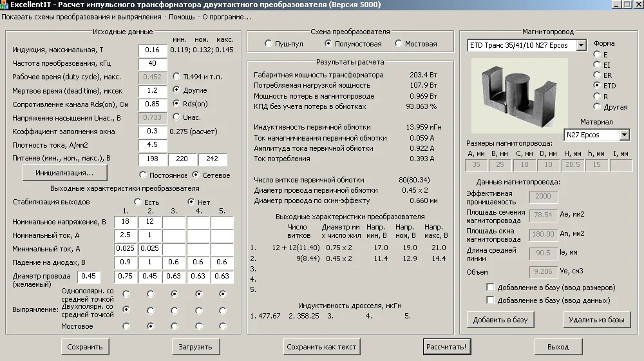The height and width of the screenshot is (361, 644).
Task: Enable Добавление в базу (ввод размеров) checkbox
Action: pyautogui.click(x=491, y=287)
